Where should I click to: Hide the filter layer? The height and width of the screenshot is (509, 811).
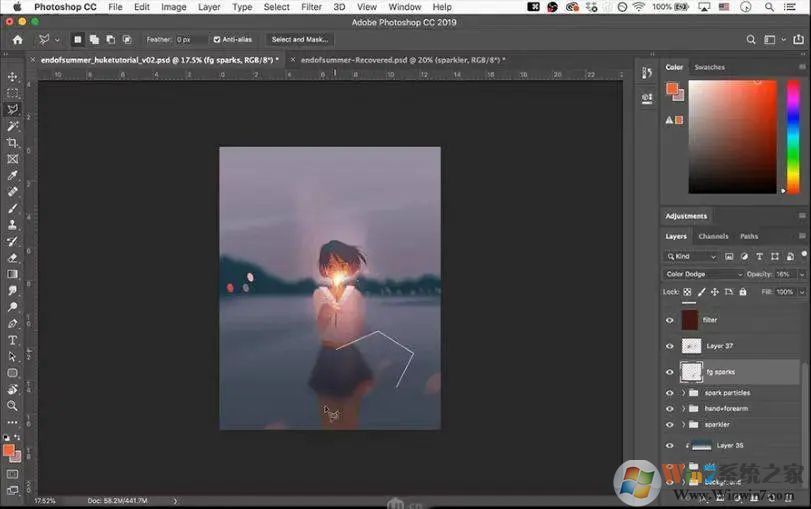coord(669,320)
